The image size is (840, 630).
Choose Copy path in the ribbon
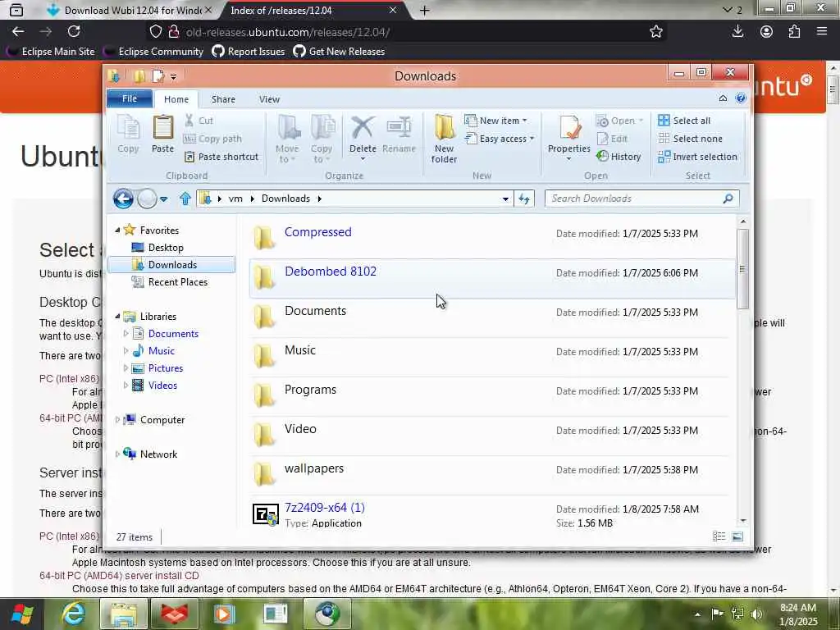(x=212, y=139)
